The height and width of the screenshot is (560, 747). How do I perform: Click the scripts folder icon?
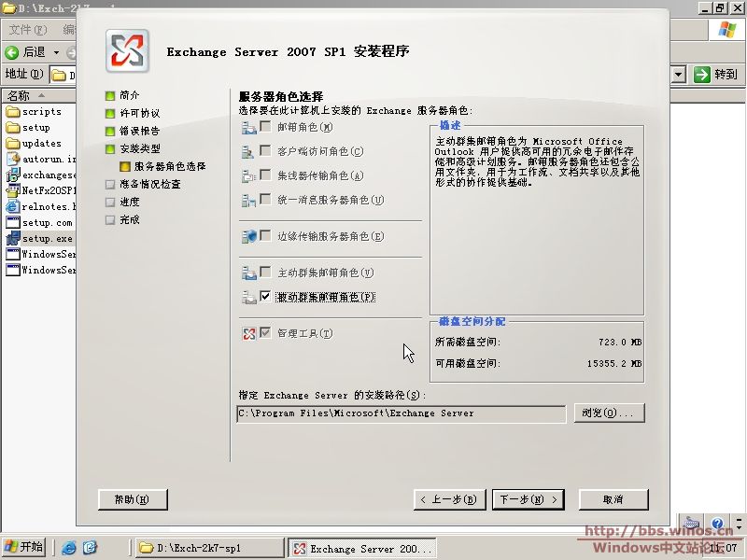point(13,112)
